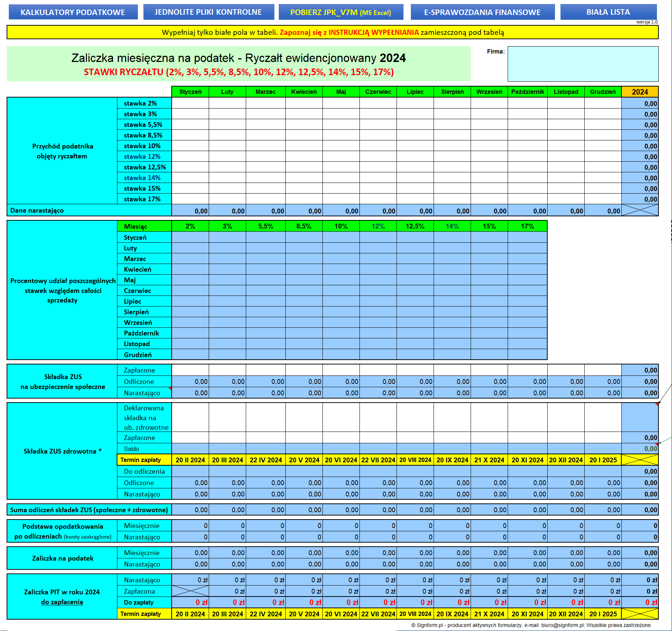Click the blue 12% percentage column header
The width and height of the screenshot is (672, 631).
click(378, 226)
